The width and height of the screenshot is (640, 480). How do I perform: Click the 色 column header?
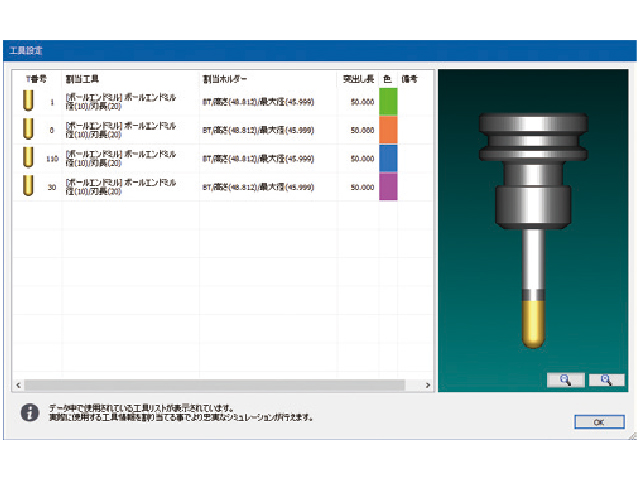point(387,79)
